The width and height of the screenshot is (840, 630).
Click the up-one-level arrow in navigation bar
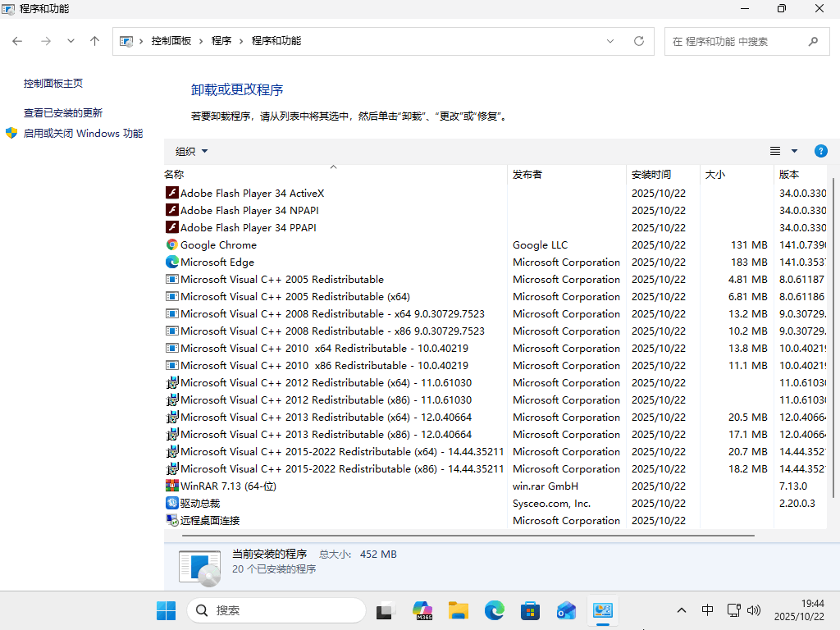coord(94,41)
